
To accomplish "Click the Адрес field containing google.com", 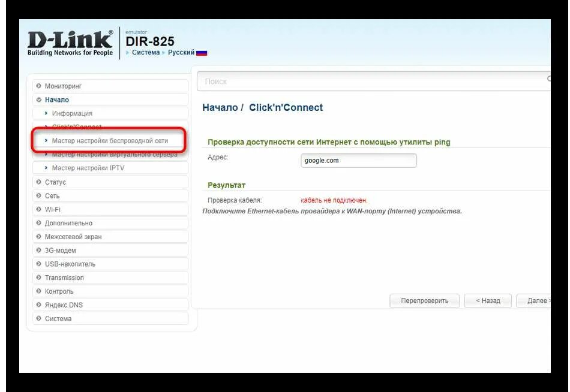I will pyautogui.click(x=359, y=161).
